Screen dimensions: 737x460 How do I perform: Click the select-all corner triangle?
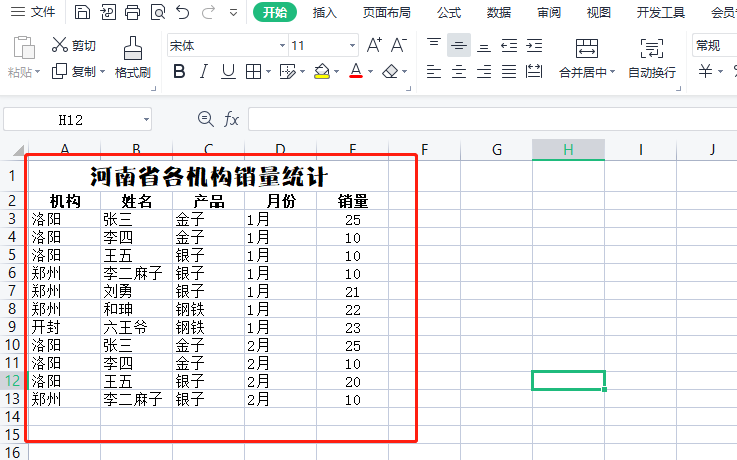click(x=18, y=150)
